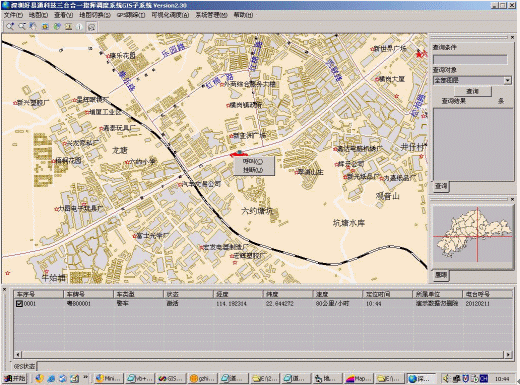Select first item in vehicle context menu
The width and height of the screenshot is (520, 385).
253,161
